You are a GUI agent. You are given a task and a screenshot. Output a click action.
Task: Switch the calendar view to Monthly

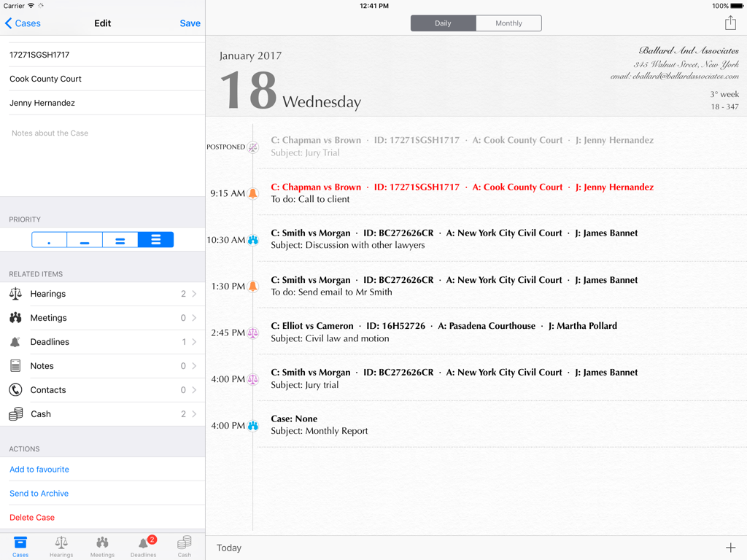tap(508, 23)
